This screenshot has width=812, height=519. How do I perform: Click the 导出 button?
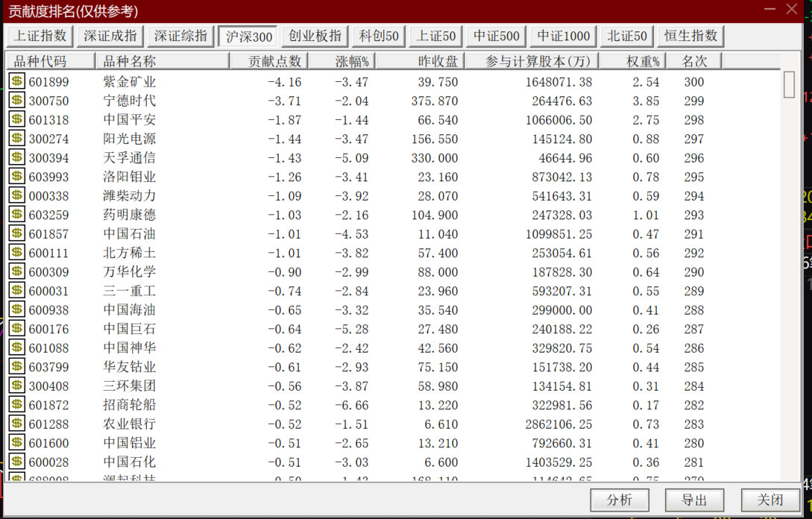click(x=694, y=500)
